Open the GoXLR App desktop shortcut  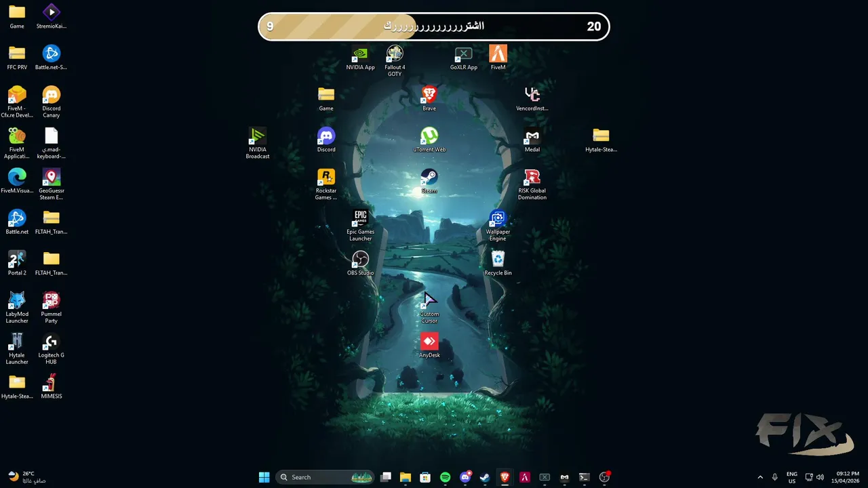click(463, 58)
